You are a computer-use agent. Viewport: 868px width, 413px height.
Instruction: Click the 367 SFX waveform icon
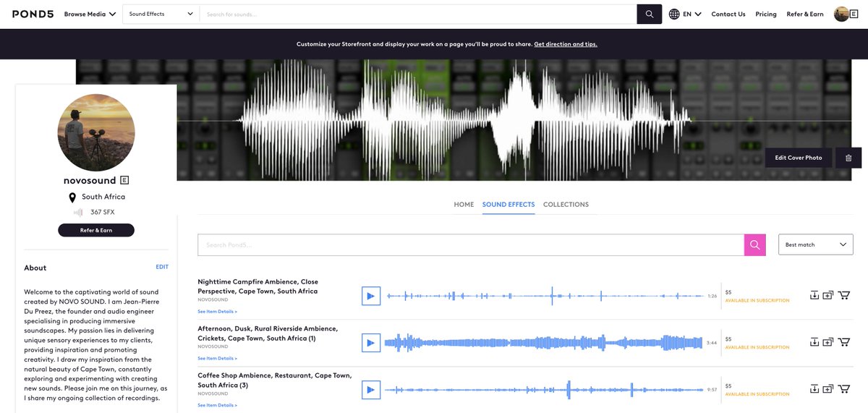pos(78,213)
